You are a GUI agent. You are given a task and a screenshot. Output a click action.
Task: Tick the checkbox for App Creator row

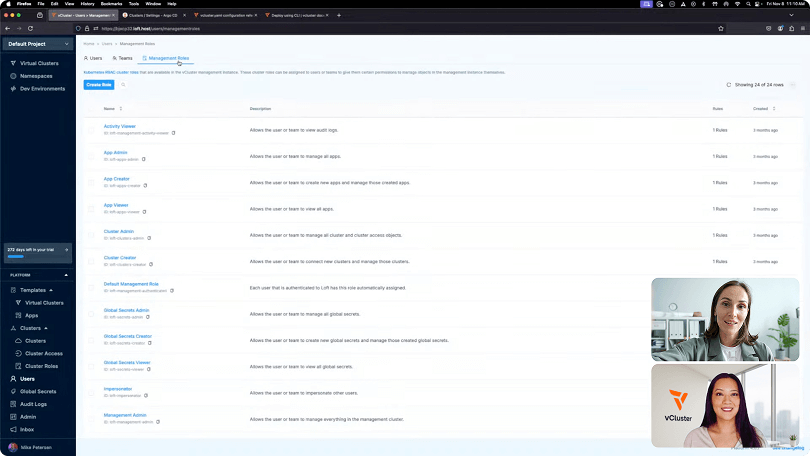coord(91,183)
